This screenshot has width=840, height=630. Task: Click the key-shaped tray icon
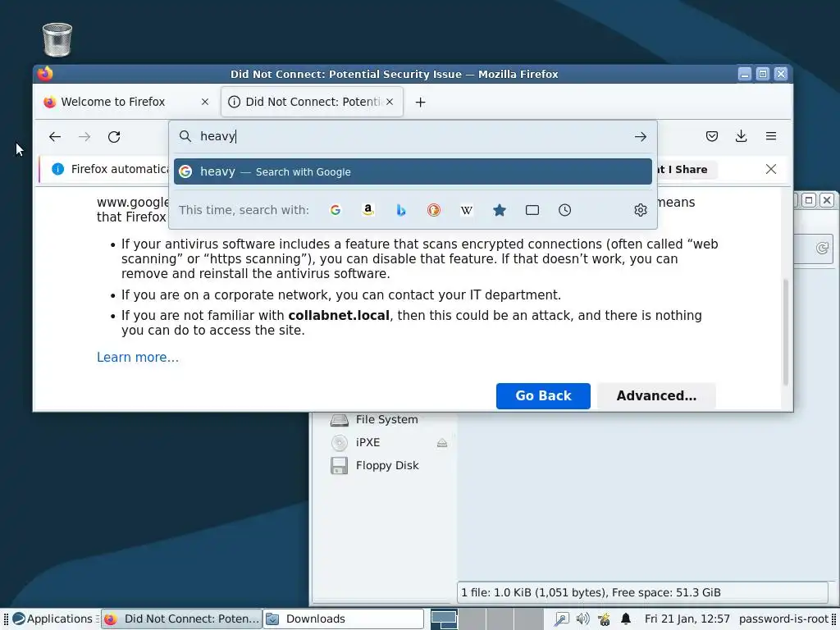(561, 619)
